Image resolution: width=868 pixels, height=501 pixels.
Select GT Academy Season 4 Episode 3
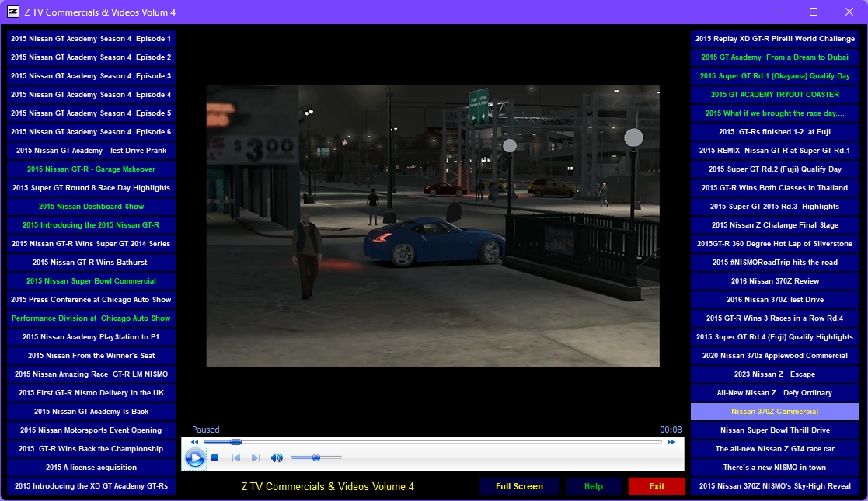(x=92, y=76)
